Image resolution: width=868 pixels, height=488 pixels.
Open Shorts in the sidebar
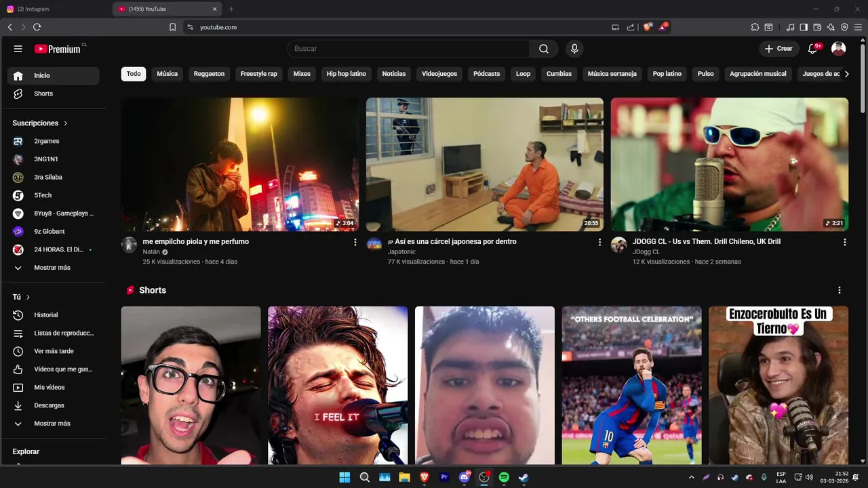coord(54,94)
